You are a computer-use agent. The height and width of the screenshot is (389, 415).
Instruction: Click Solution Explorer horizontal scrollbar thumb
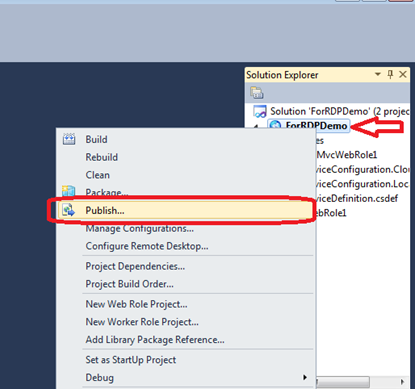343,381
